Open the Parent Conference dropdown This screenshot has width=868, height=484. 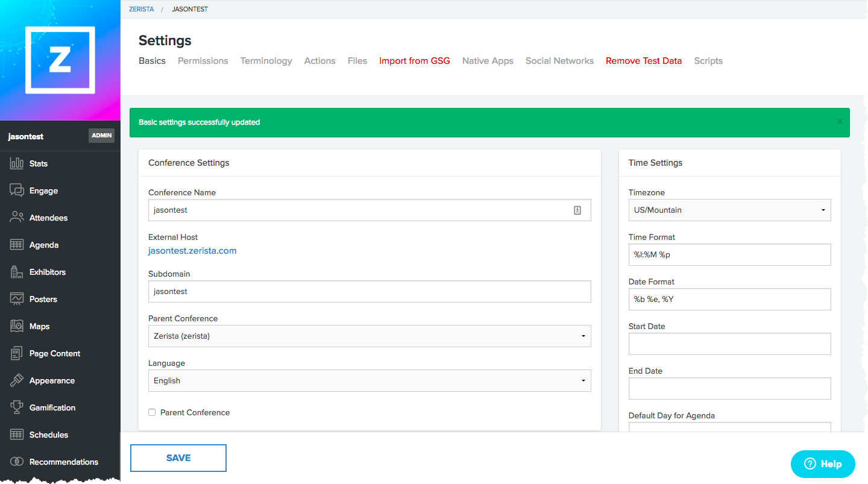click(x=370, y=336)
